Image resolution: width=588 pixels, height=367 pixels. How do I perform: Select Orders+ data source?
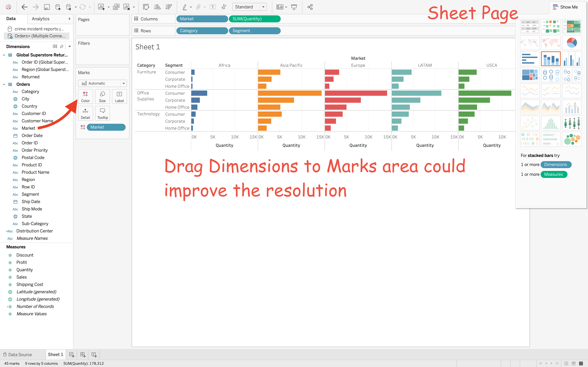click(x=40, y=36)
